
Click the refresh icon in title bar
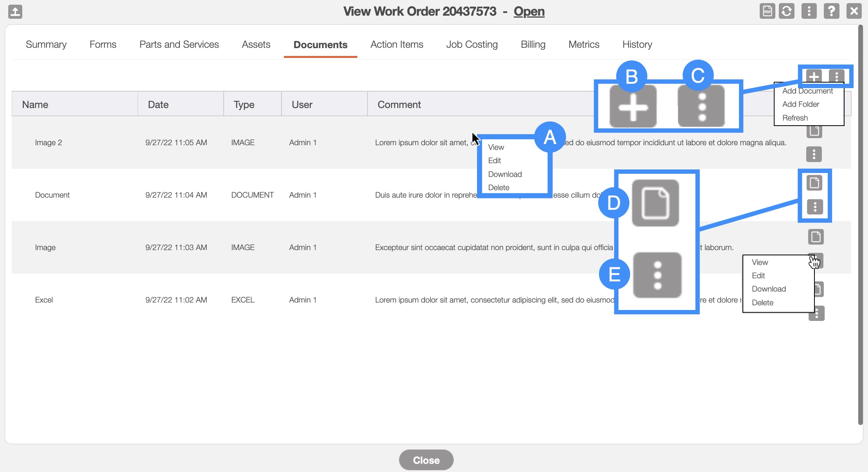(787, 11)
